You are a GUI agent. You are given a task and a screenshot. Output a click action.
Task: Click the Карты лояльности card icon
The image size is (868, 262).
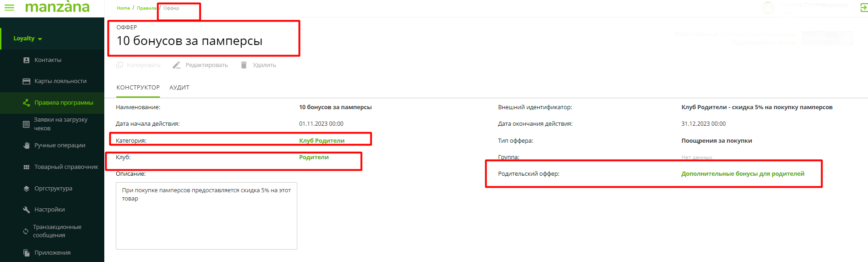(x=26, y=81)
